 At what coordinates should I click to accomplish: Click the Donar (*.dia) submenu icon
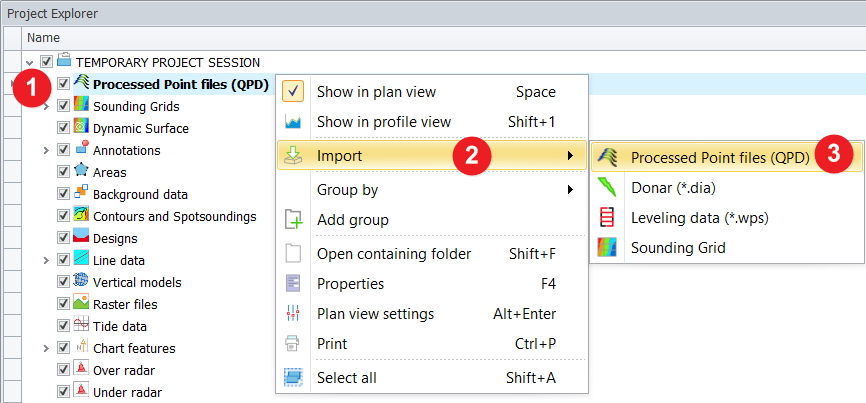pos(607,187)
